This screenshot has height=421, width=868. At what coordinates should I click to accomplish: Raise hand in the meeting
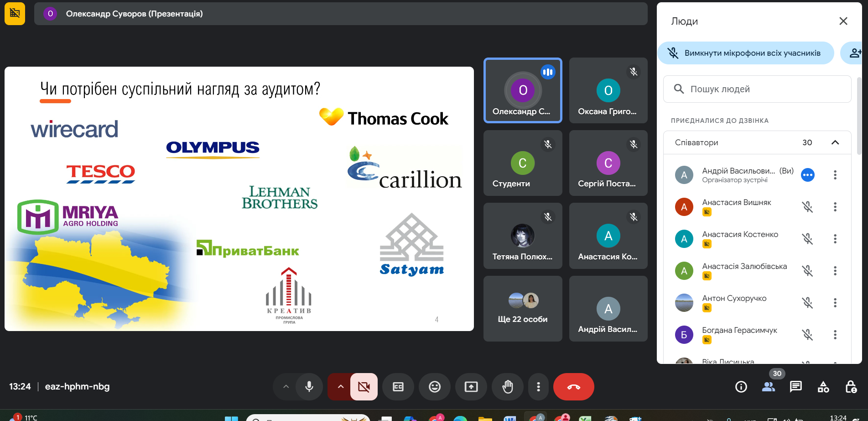coord(508,387)
